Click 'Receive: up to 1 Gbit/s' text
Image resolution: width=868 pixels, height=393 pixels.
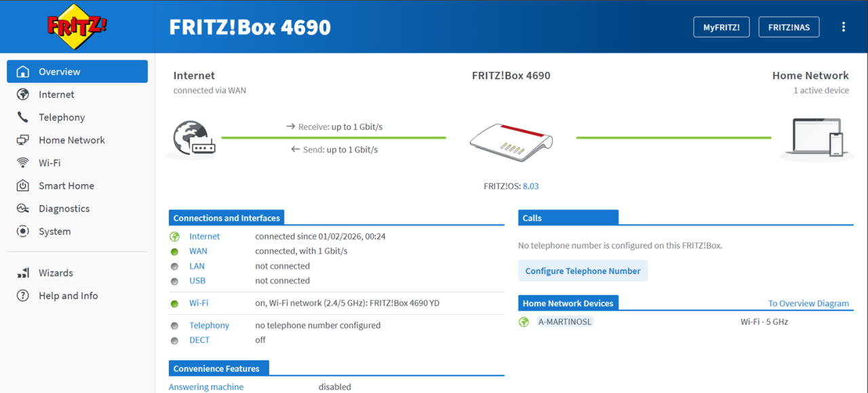pyautogui.click(x=334, y=127)
